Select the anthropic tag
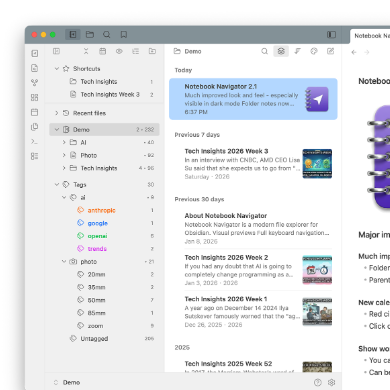The width and height of the screenshot is (390, 390). pos(104,210)
